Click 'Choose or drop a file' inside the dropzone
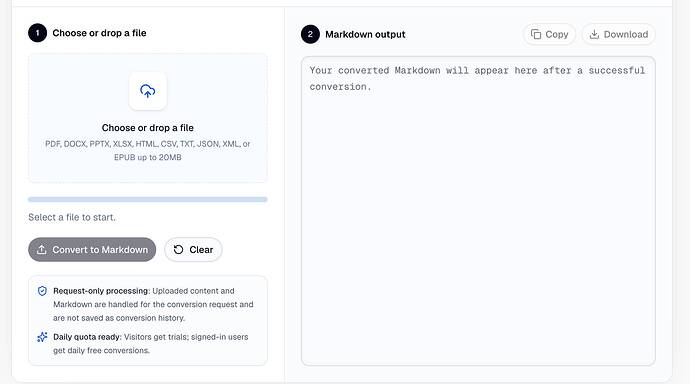690x384 pixels. 148,128
